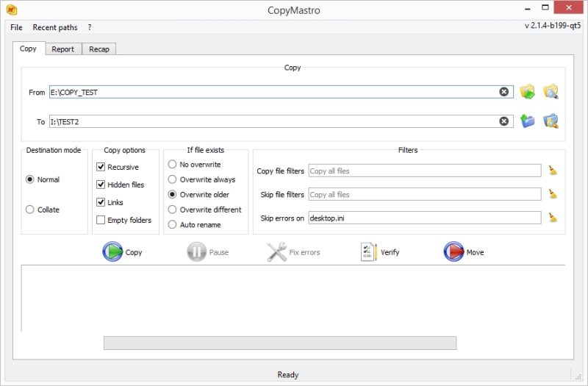Switch to the Copy tab
This screenshot has width=588, height=386.
click(x=29, y=49)
